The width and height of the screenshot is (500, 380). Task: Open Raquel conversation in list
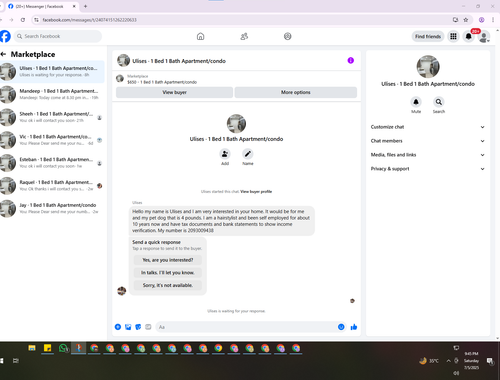tap(52, 186)
